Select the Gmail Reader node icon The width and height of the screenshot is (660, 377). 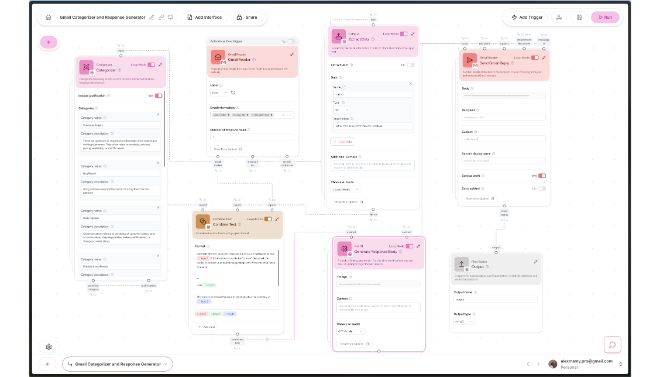[x=218, y=57]
